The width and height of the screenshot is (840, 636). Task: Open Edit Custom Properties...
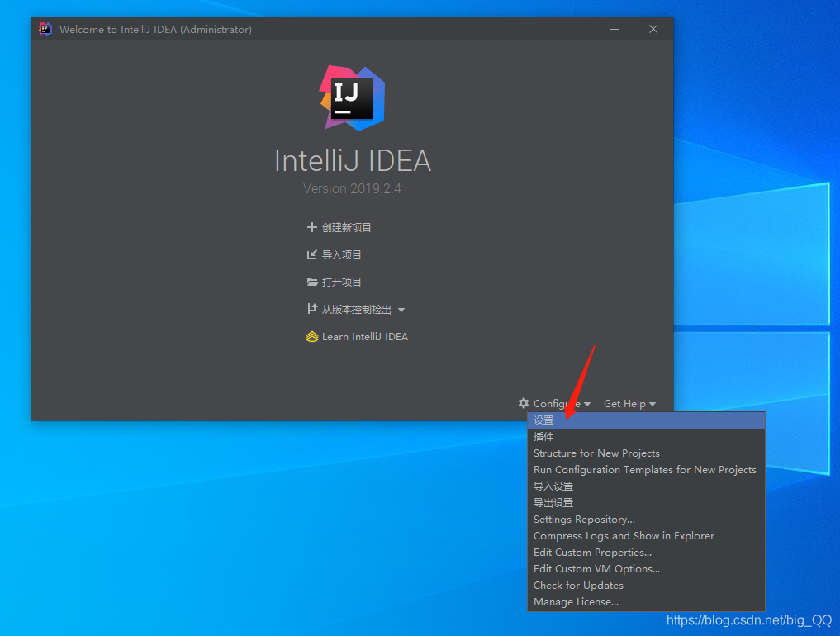tap(646, 553)
